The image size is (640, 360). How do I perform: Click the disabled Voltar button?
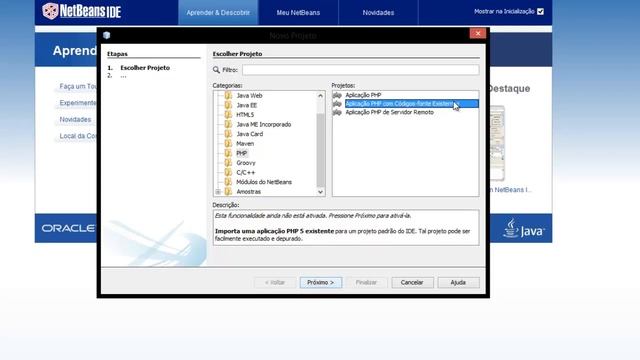pyautogui.click(x=275, y=282)
